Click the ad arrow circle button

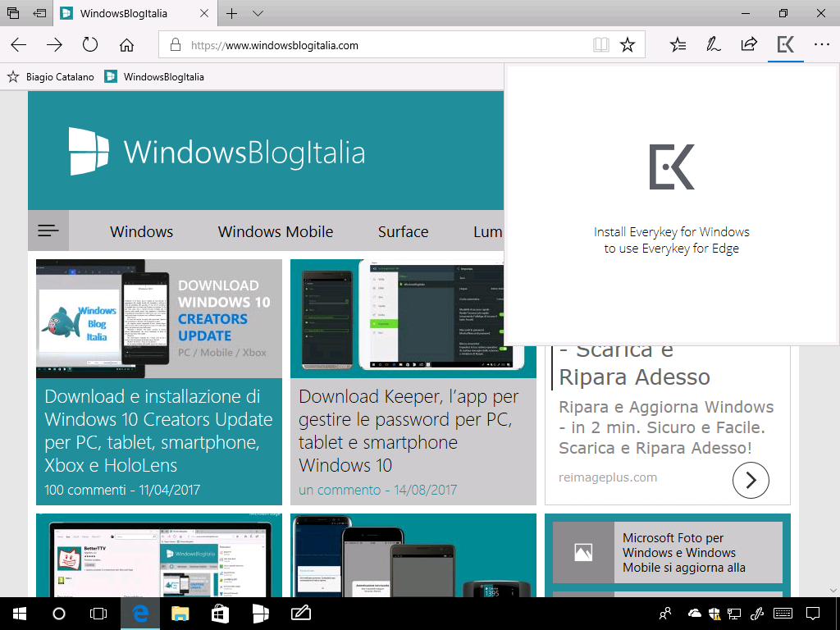pos(751,480)
